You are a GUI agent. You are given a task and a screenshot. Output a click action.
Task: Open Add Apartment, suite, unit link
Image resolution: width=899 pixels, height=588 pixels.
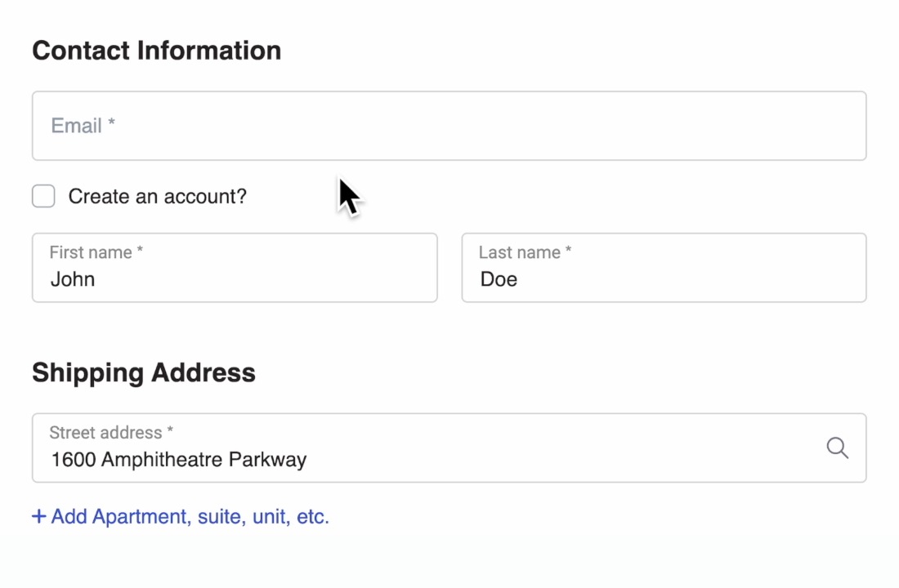181,516
